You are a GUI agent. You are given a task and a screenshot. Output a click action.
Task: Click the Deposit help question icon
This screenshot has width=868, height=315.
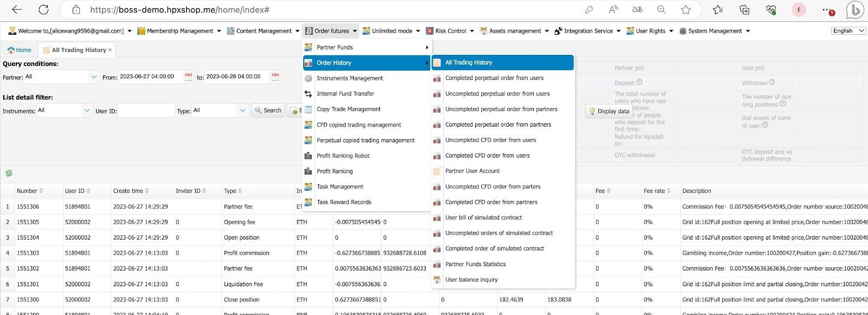click(x=640, y=83)
